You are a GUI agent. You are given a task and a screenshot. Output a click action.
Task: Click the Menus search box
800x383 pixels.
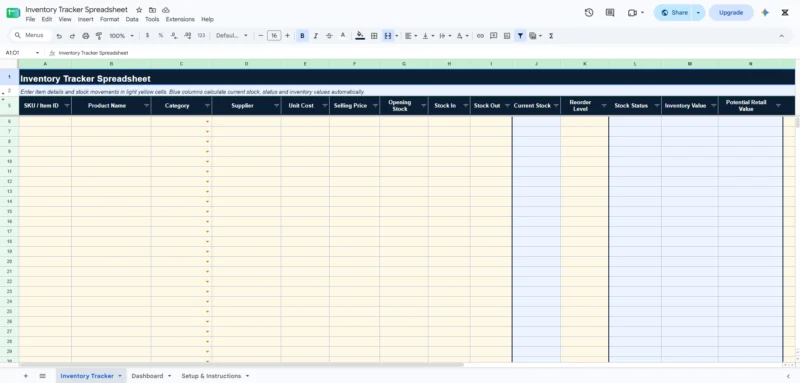pos(31,35)
